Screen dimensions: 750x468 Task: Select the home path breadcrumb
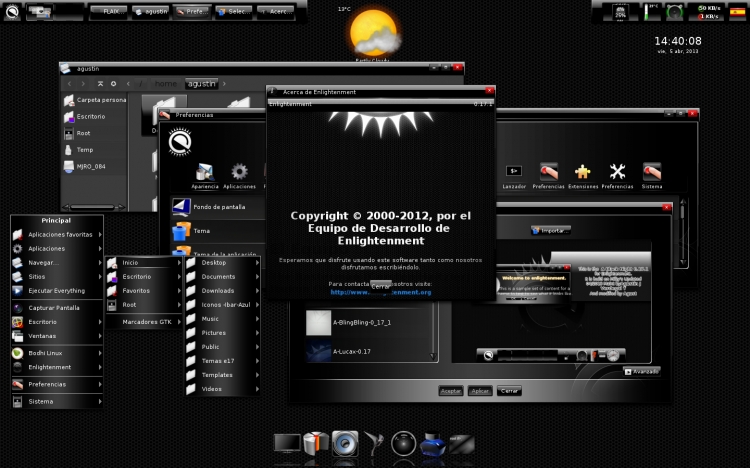coord(165,84)
